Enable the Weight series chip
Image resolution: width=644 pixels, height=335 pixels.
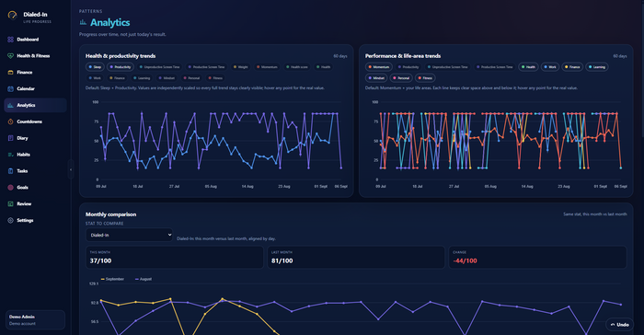point(241,67)
